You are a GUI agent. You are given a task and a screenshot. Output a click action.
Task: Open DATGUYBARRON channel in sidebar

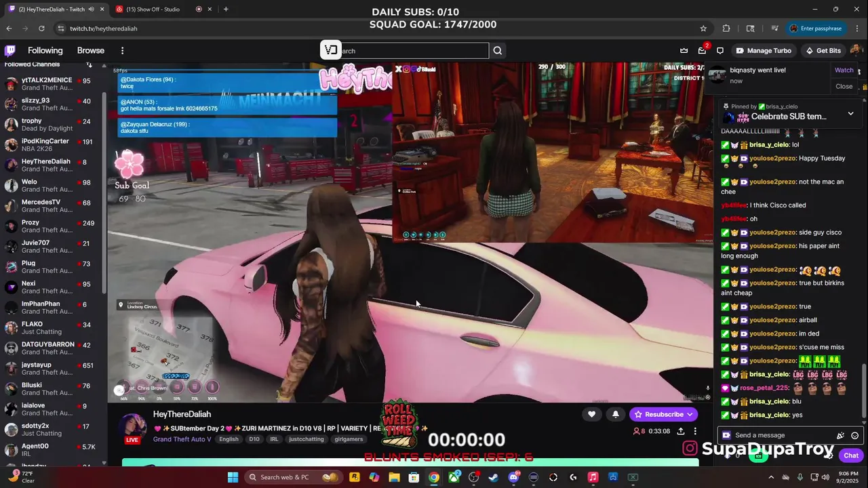coord(51,348)
